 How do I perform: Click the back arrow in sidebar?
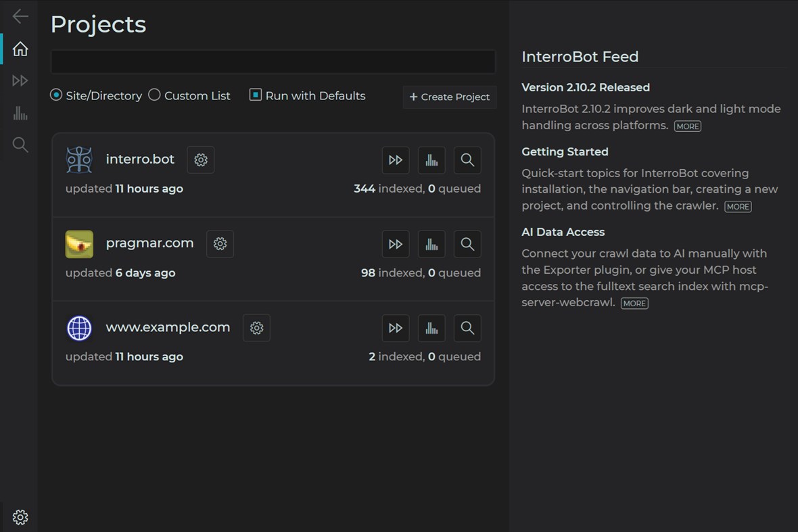[20, 16]
